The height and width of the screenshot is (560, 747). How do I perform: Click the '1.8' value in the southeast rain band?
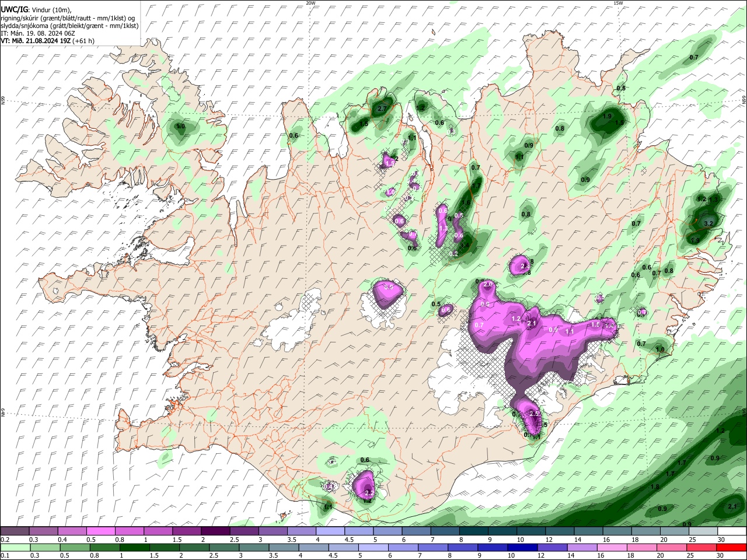(655, 487)
